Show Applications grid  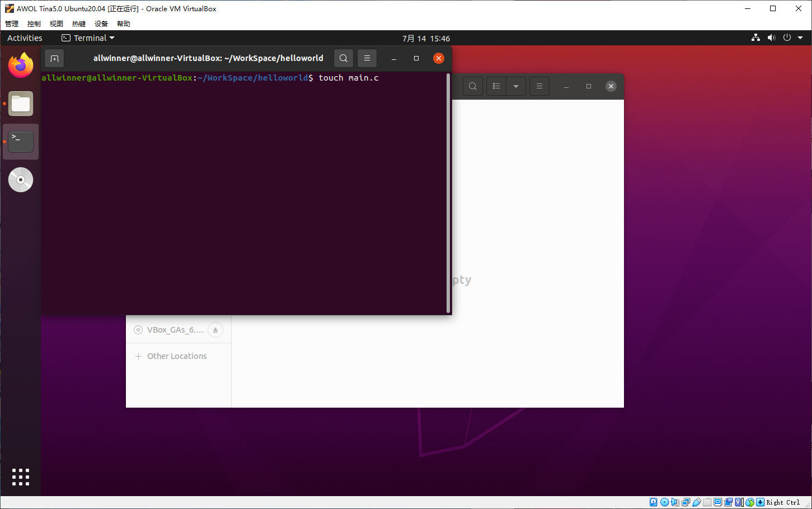point(21,477)
